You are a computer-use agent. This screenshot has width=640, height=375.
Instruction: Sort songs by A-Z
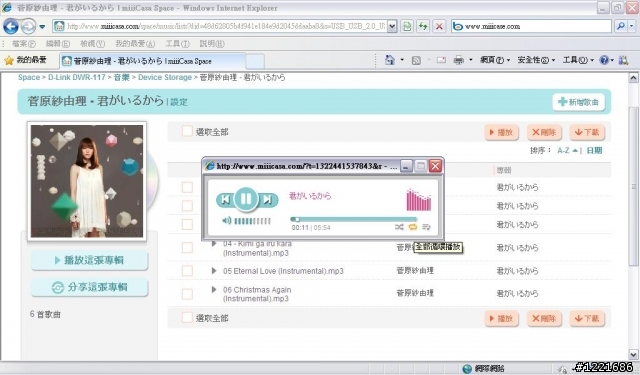pyautogui.click(x=567, y=151)
